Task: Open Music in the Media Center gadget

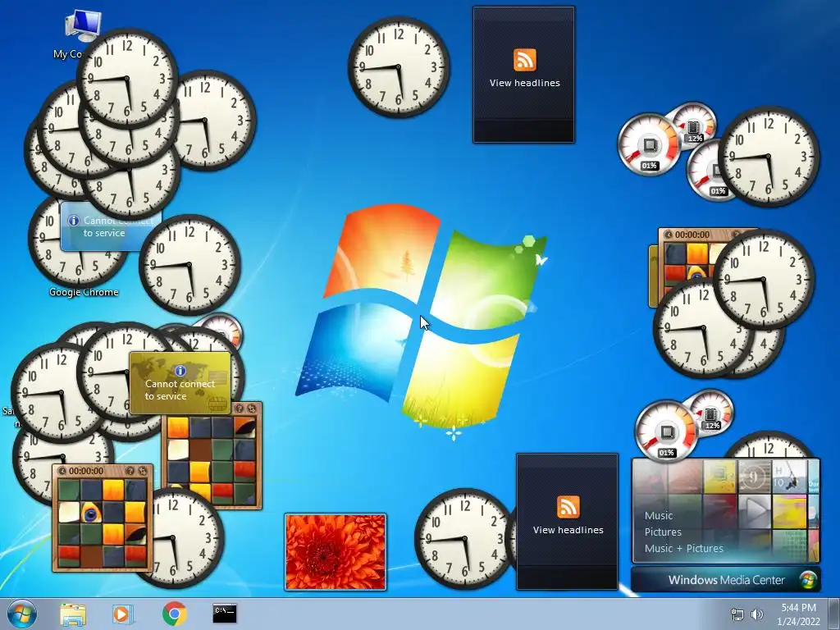Action: [x=659, y=515]
